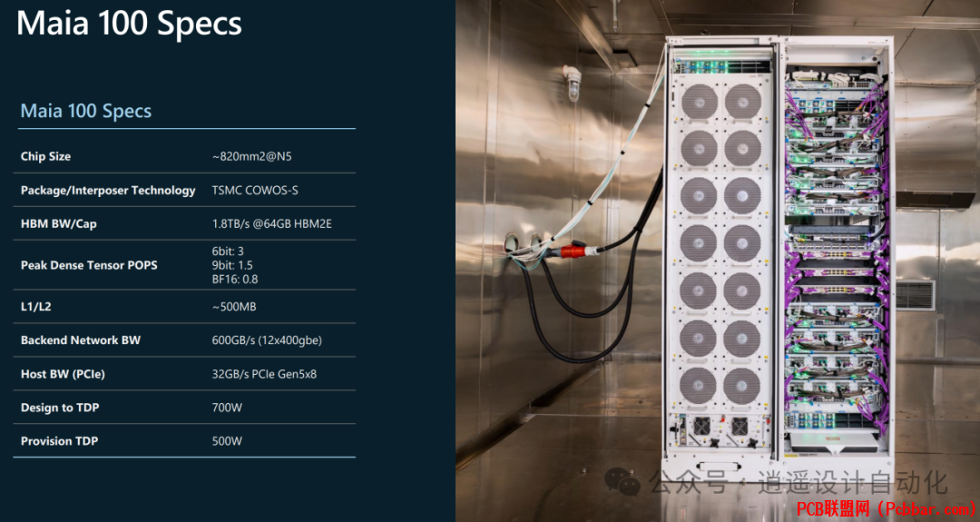Viewport: 980px width, 522px height.
Task: Click the '32GB/s PCIe Gen5x8' value
Action: (264, 374)
